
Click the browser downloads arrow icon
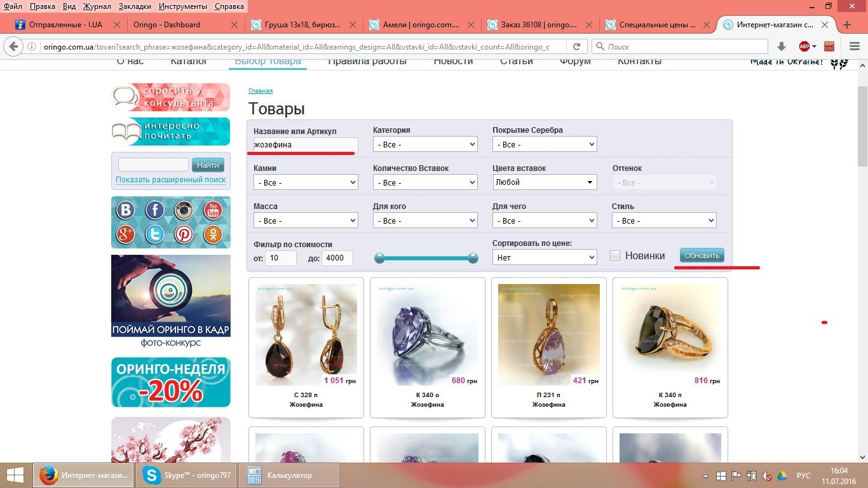point(782,46)
